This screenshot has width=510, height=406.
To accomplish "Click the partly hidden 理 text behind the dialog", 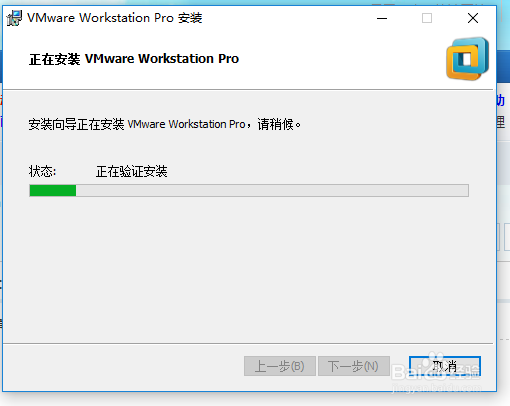I will 501,122.
